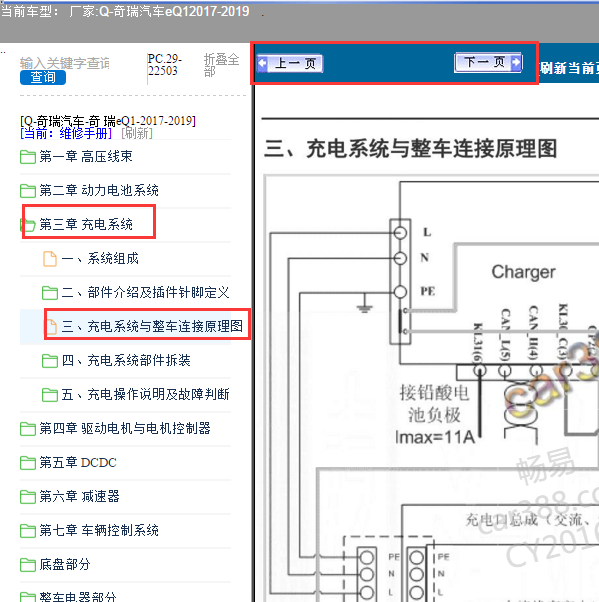Screen dimensions: 599x602
Task: Click folder icon for 第七章 车辆控制系统
Action: click(28, 531)
